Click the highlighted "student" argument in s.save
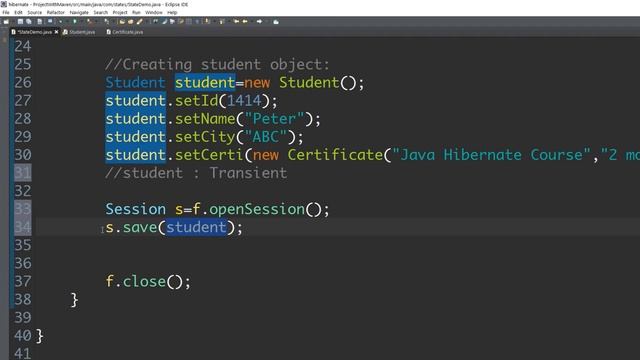This screenshot has width=640, height=360. point(196,227)
